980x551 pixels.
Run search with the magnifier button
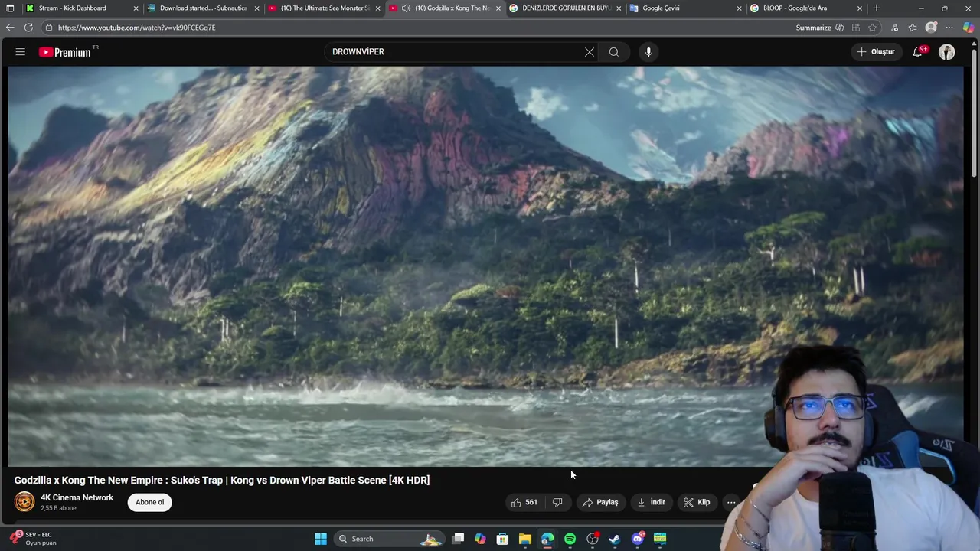point(614,52)
